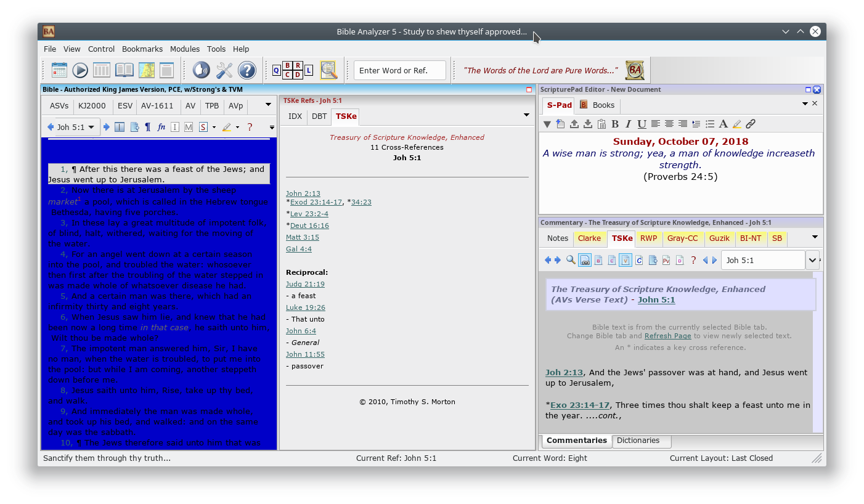
Task: Click the highlighter pen in the Bible toolbar
Action: tap(226, 127)
